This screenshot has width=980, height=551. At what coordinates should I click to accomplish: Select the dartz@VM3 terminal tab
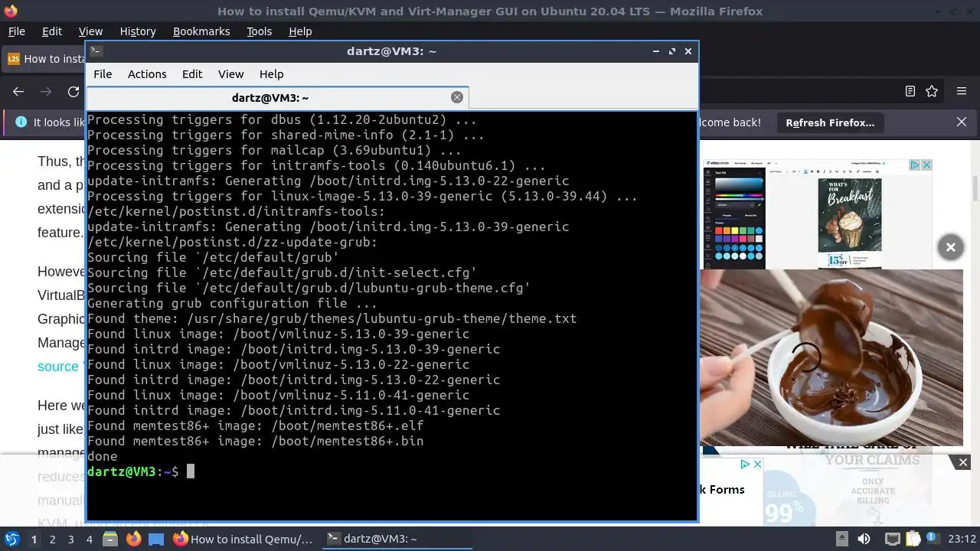click(277, 97)
